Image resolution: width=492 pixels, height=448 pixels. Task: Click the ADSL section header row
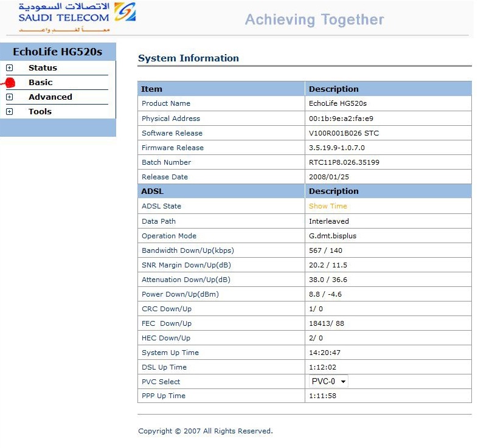click(x=304, y=191)
